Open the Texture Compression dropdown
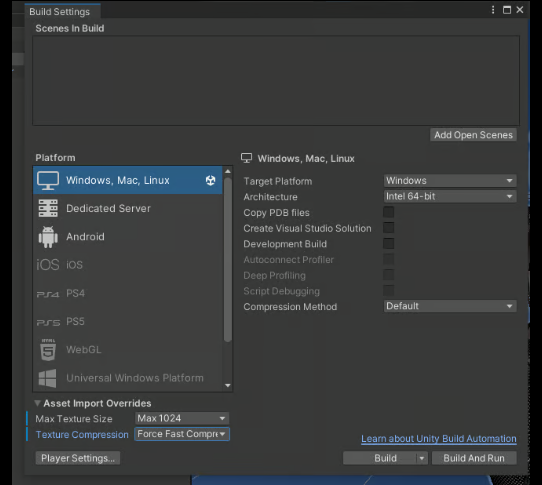This screenshot has height=485, width=542. [x=182, y=434]
